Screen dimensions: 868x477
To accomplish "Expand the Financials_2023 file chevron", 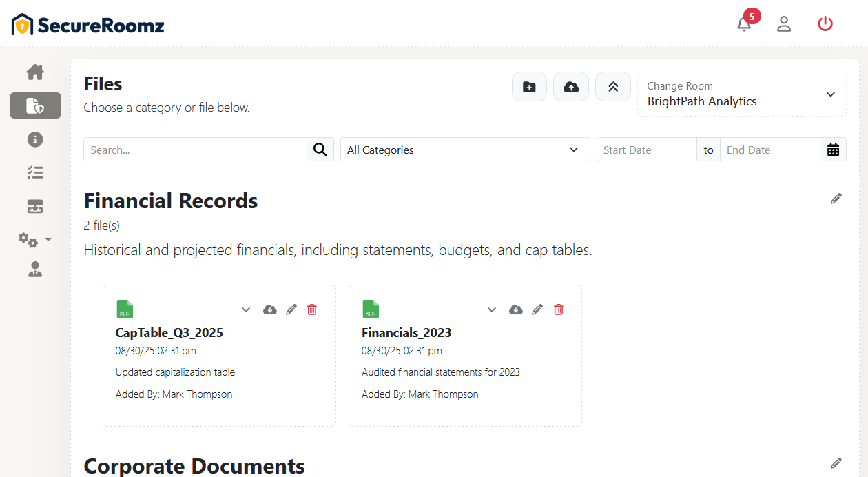I will (492, 309).
